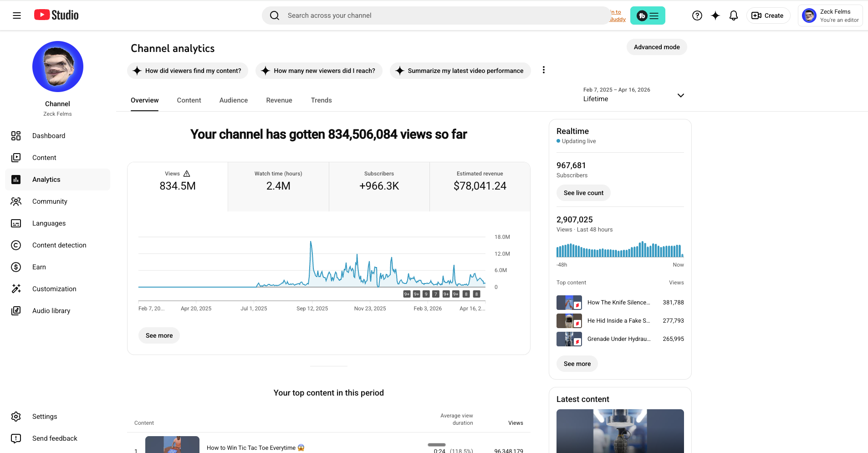
Task: Select the Earn sidebar item
Action: click(39, 267)
